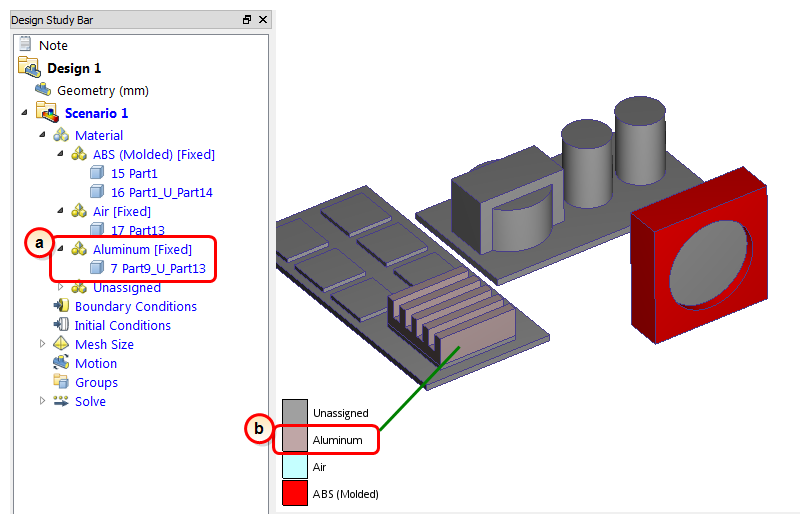This screenshot has width=810, height=524.
Task: Click the 15 Part1 cube icon
Action: pos(97,173)
